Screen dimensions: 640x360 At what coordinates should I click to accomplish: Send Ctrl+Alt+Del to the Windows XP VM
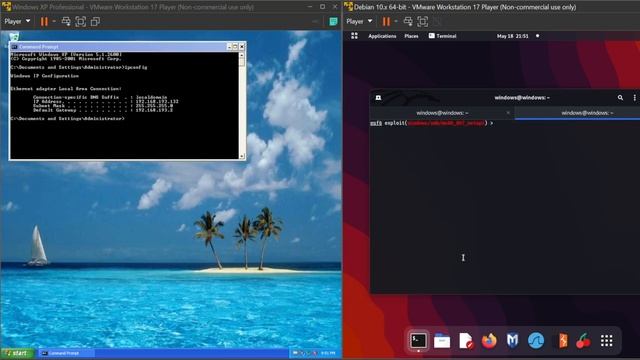pos(66,21)
